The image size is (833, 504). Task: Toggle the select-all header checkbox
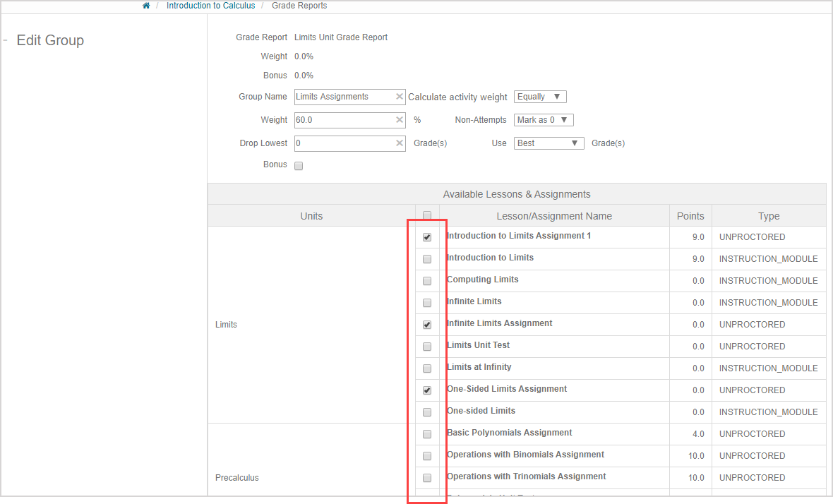427,216
